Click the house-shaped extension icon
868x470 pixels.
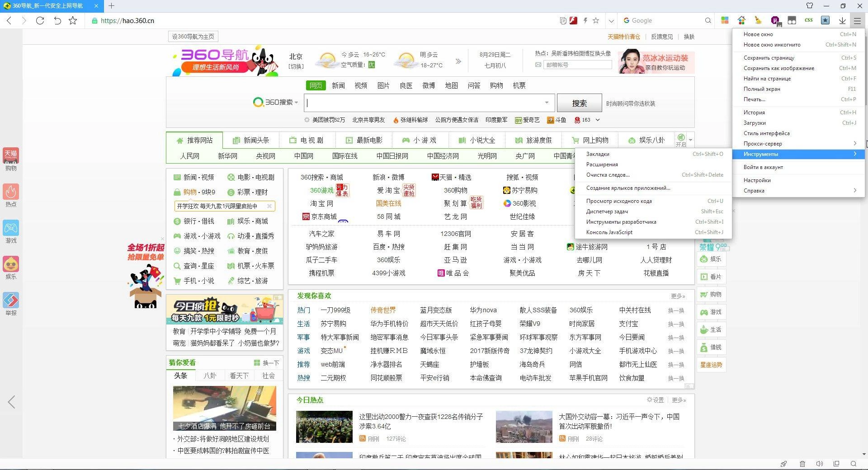[x=741, y=20]
